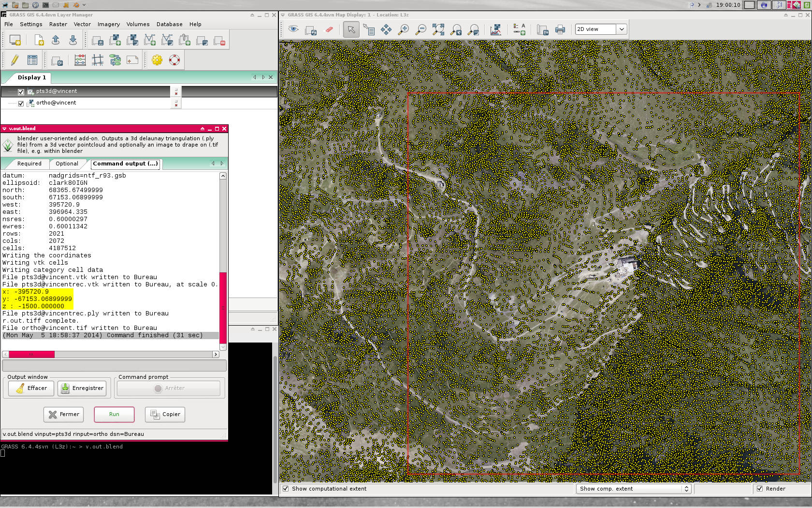This screenshot has width=812, height=508.
Task: Launch the graphical modeler icon
Action: coord(115,60)
